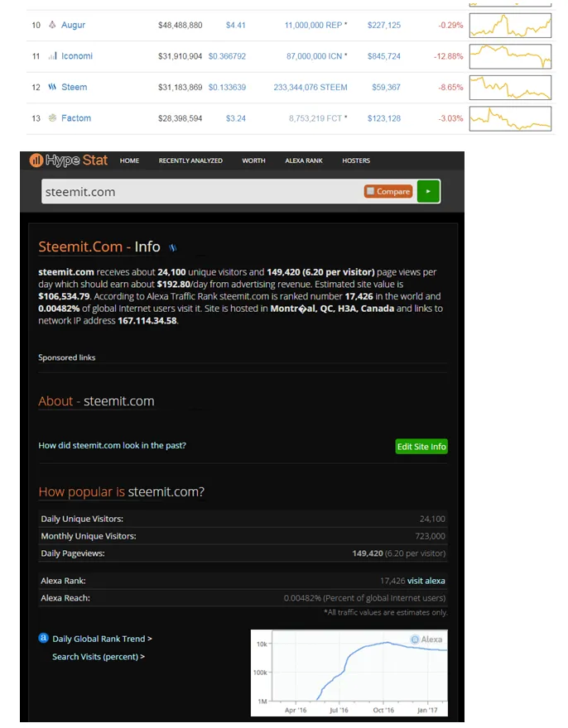The image size is (568, 728).
Task: Click the estimated site value $106,534.79
Action: click(64, 296)
